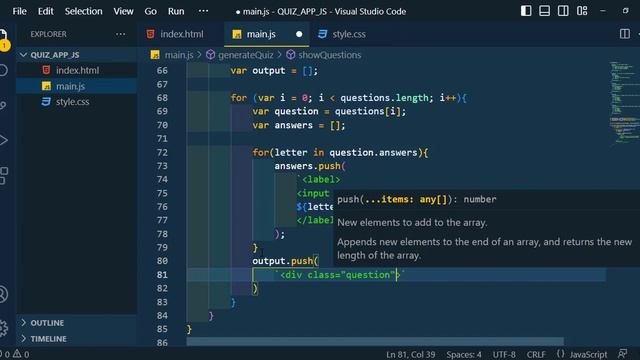Open the Extensions icon in activity bar
Screen dimensions: 640x360
click(x=3, y=176)
